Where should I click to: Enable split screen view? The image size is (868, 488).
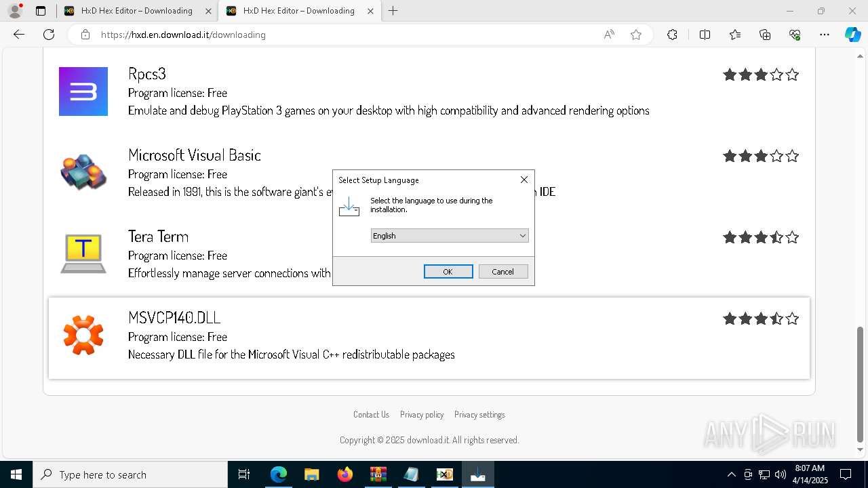pyautogui.click(x=705, y=35)
